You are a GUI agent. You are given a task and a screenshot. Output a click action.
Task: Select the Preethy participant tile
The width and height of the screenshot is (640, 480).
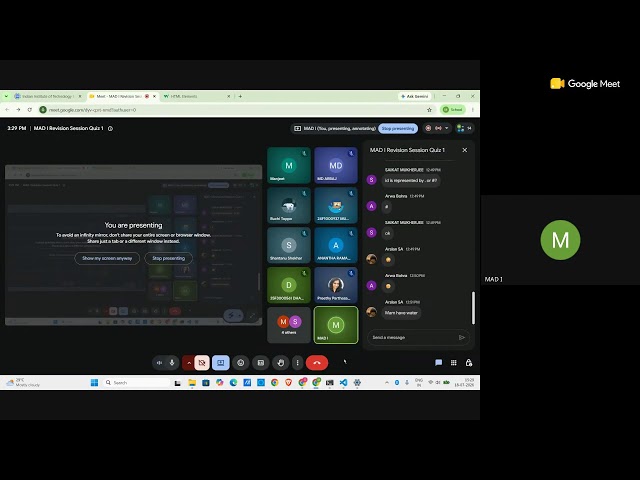(336, 285)
